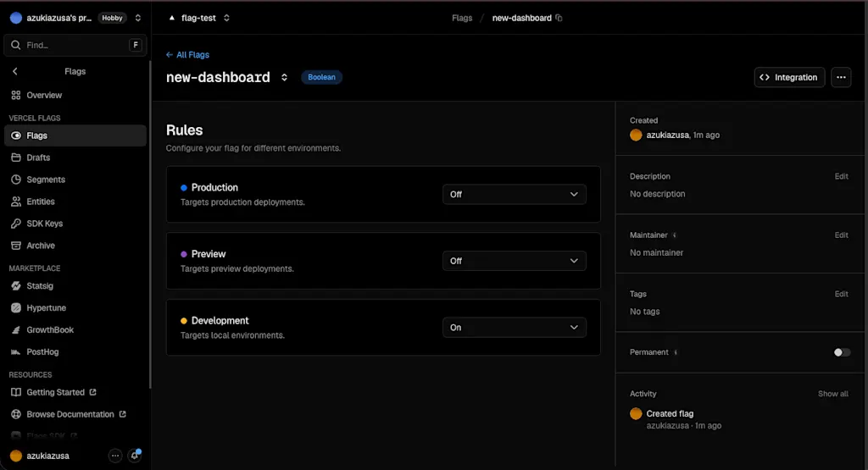This screenshot has width=868, height=470.
Task: Click the No description text
Action: point(657,194)
